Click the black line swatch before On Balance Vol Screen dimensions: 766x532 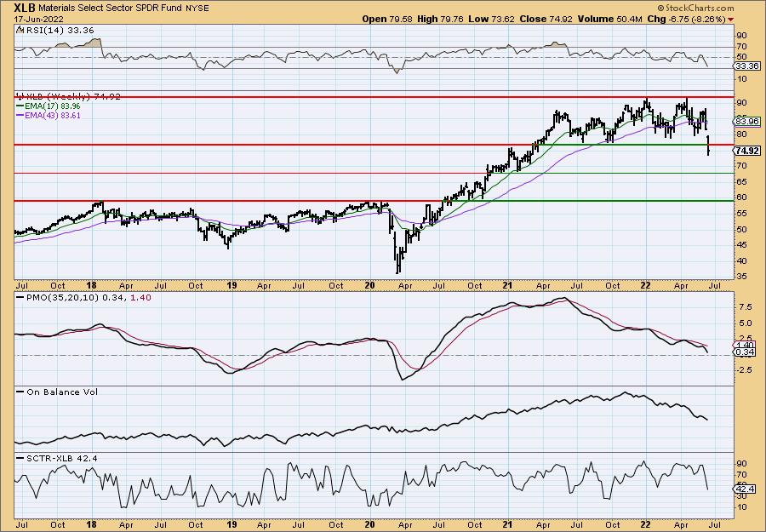(x=20, y=392)
